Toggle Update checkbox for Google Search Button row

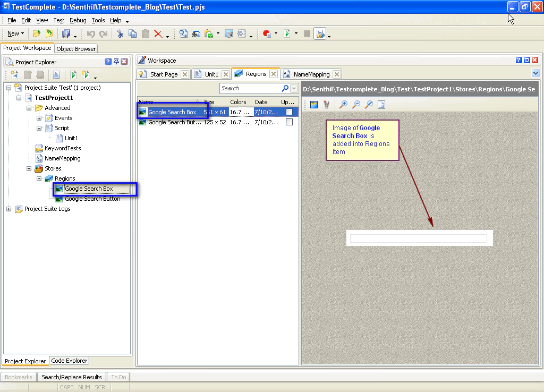click(x=289, y=122)
